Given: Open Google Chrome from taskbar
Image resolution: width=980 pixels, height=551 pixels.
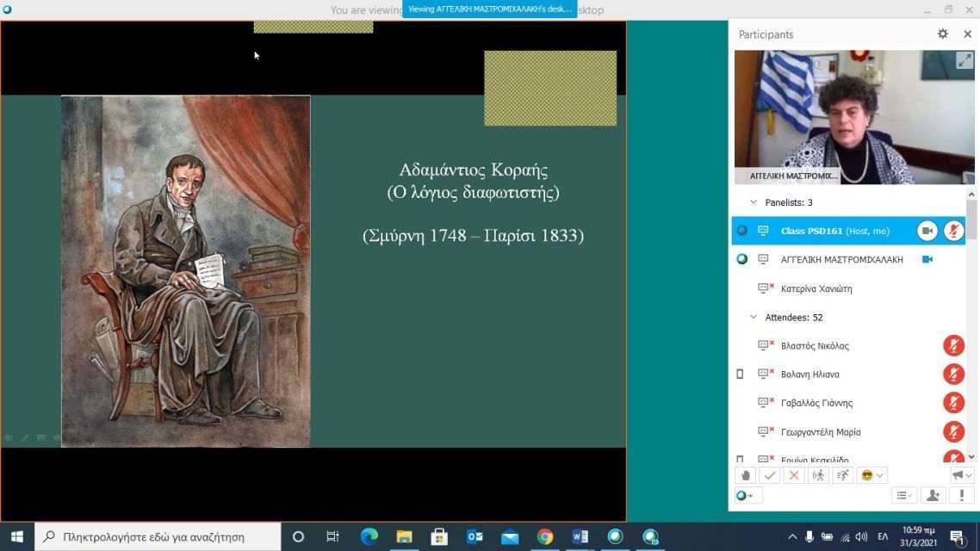Looking at the screenshot, I should (x=545, y=536).
